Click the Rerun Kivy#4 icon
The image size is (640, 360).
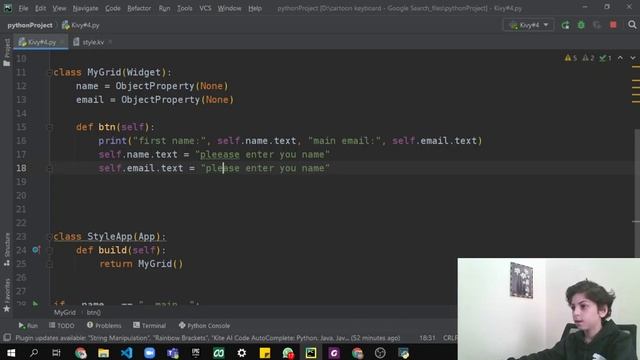(565, 25)
